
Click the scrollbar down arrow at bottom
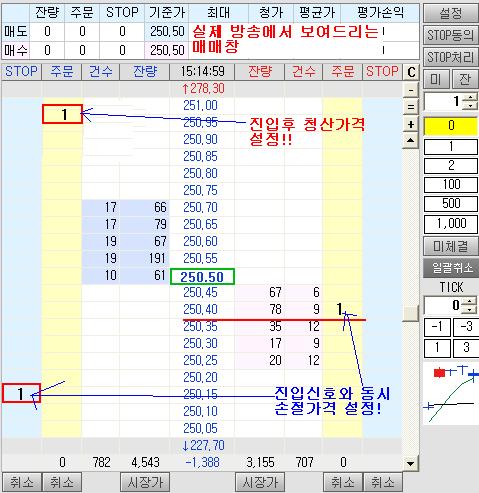point(411,464)
